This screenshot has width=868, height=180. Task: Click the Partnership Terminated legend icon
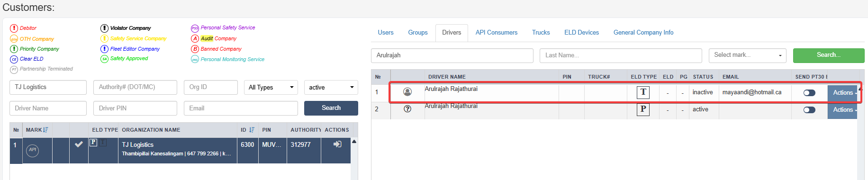tap(14, 69)
